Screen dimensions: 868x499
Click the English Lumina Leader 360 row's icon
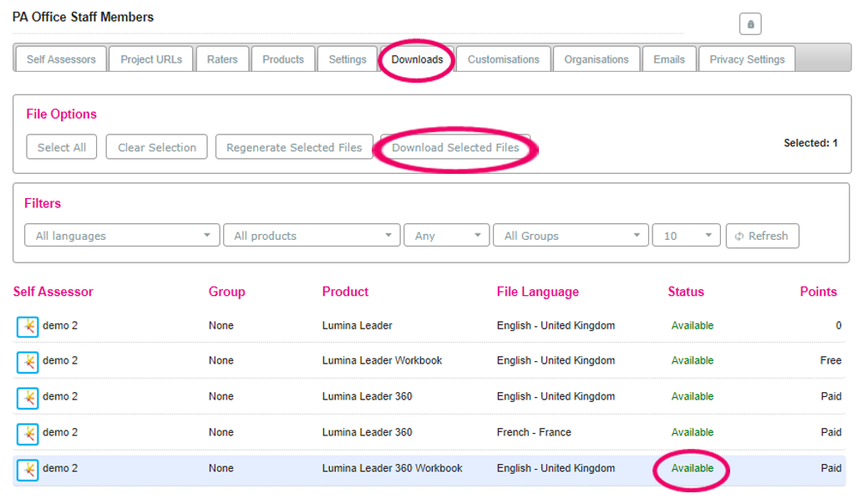tap(28, 398)
